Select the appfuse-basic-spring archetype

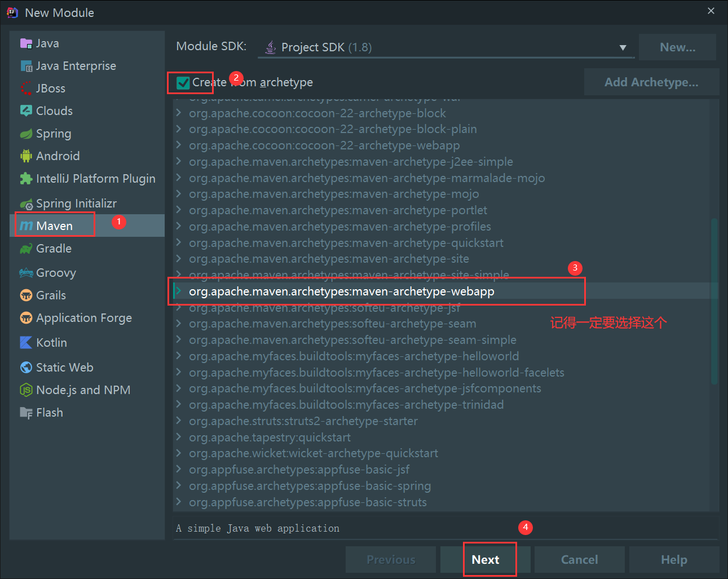click(x=310, y=486)
